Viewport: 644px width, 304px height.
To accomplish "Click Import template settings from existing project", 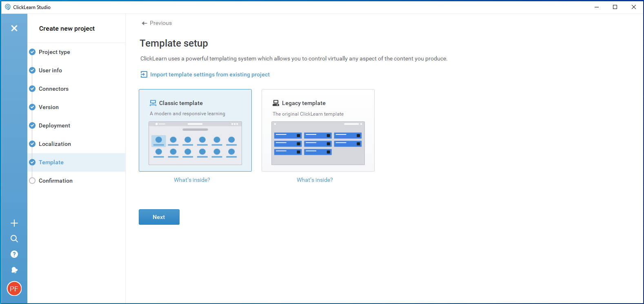I will click(x=210, y=74).
